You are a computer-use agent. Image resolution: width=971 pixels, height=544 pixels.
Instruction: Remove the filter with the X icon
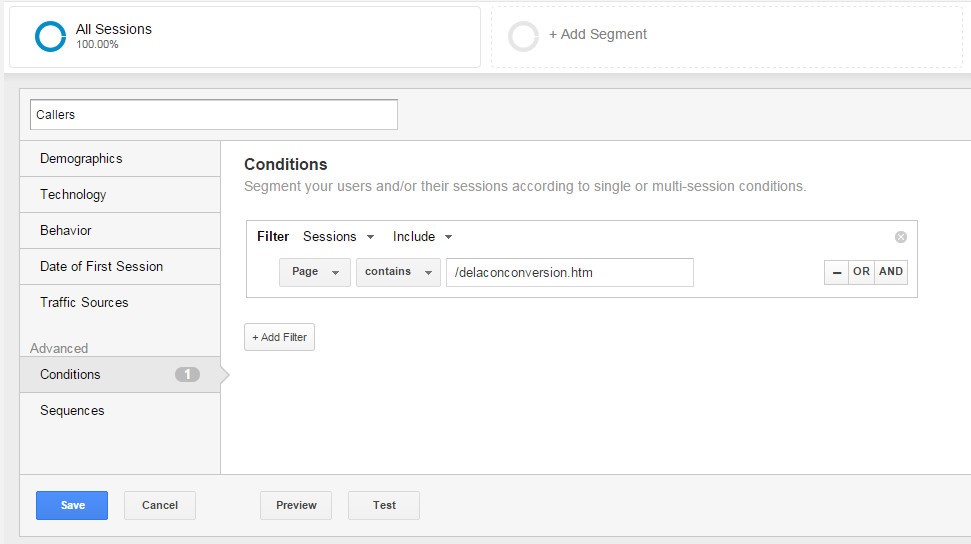900,237
